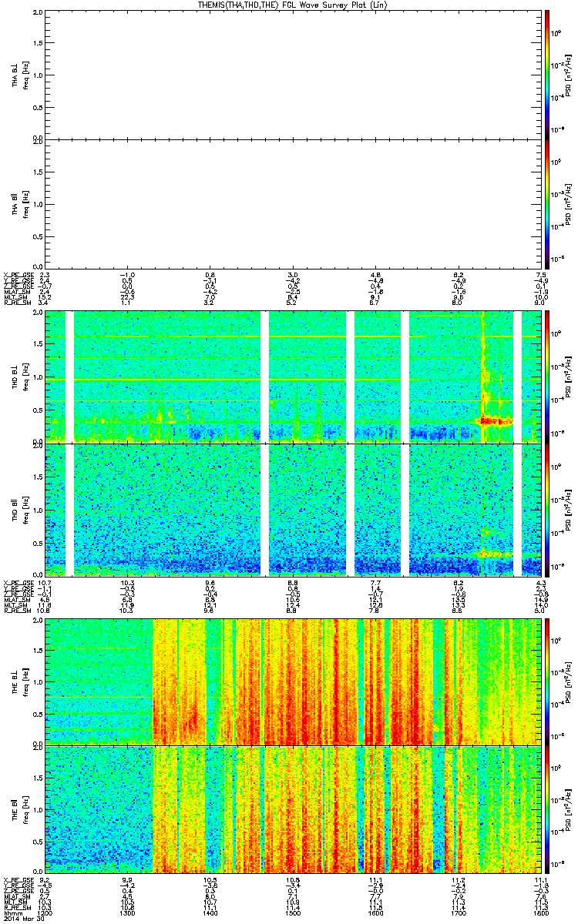This screenshot has height=924, width=578.
Task: Click the empty THA BL spectrogram panel
Action: click(x=293, y=73)
